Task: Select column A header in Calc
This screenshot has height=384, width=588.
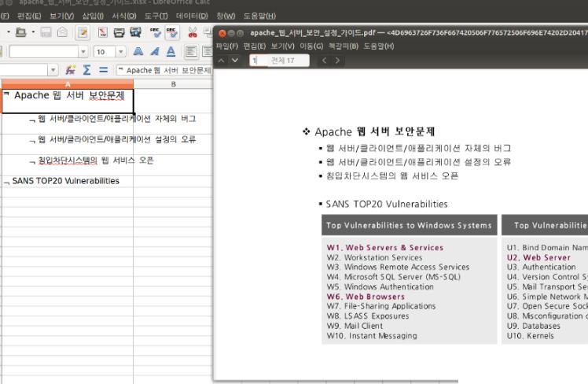Action: coord(68,84)
